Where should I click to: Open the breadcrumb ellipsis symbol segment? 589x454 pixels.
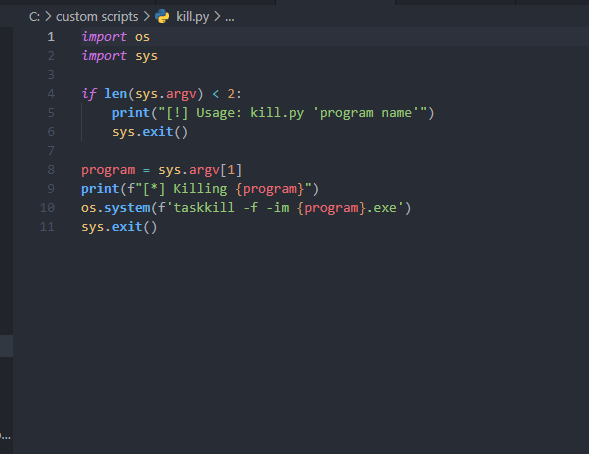pos(230,18)
